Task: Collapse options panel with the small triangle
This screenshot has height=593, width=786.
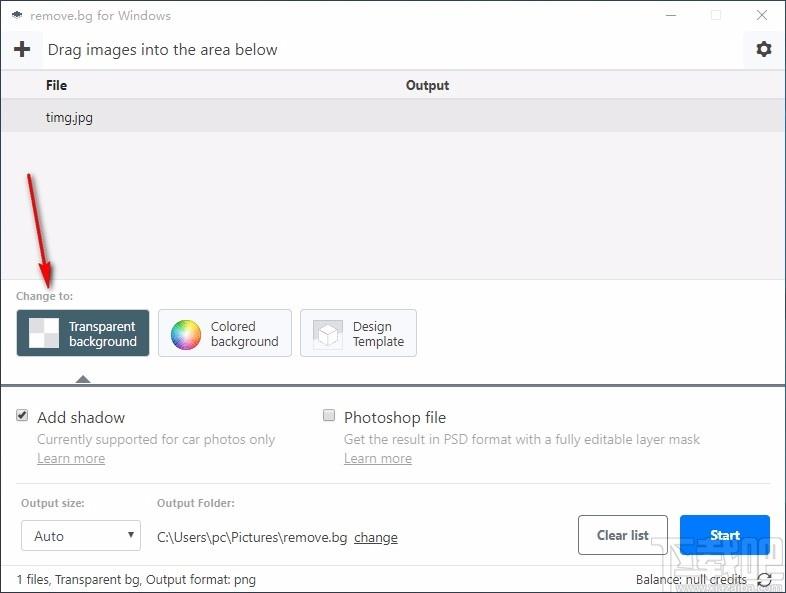Action: coord(83,379)
